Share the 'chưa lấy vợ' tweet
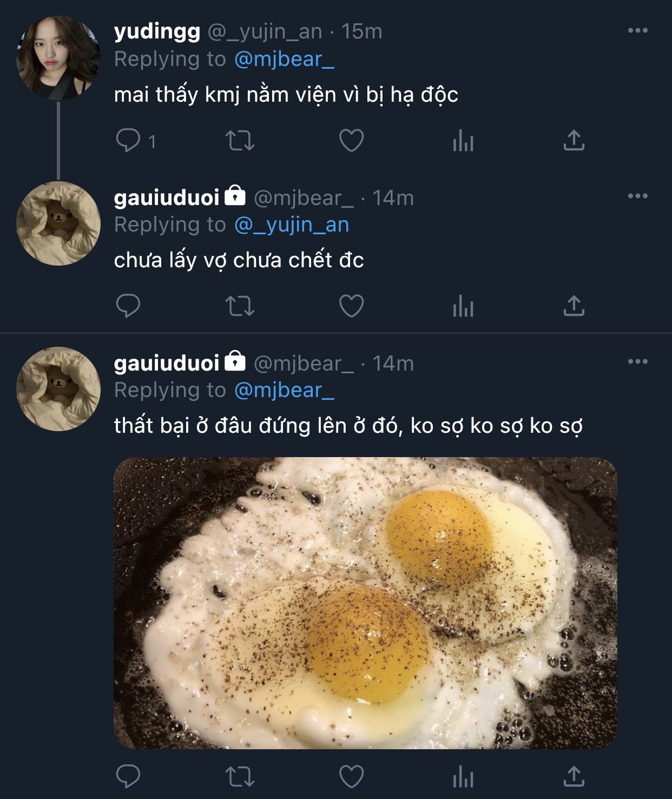The width and height of the screenshot is (672, 799). click(574, 306)
